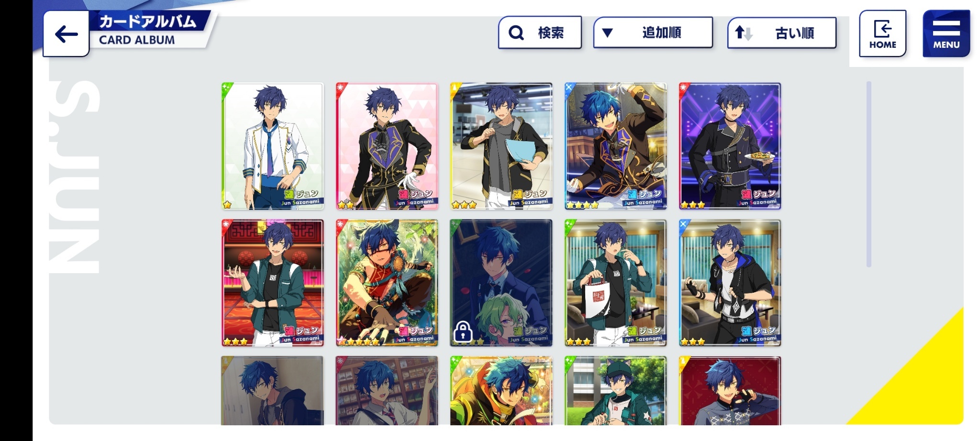Click the green attribute icon on the first card
This screenshot has height=441, width=980.
point(227,88)
